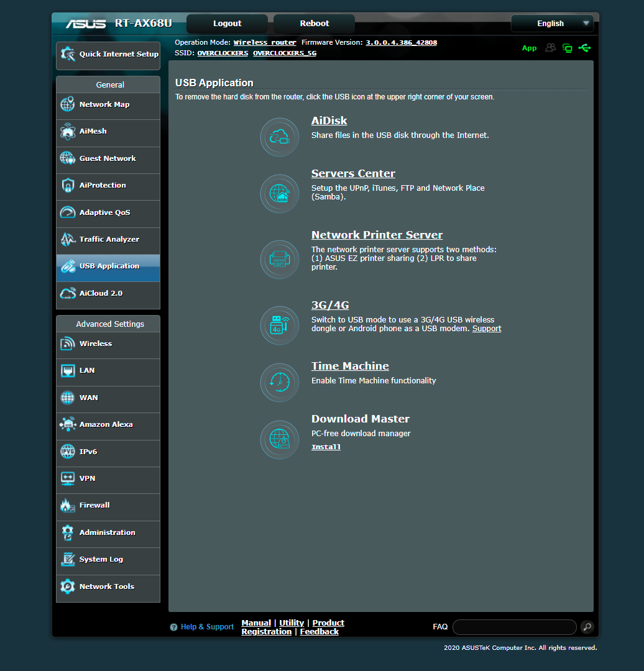Image resolution: width=644 pixels, height=671 pixels.
Task: Click the Amazon Alexa sidebar icon
Action: pyautogui.click(x=68, y=424)
